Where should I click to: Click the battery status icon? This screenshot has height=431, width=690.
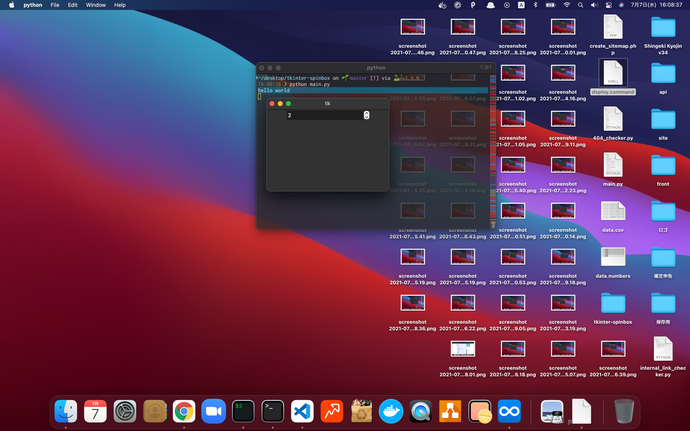[551, 5]
